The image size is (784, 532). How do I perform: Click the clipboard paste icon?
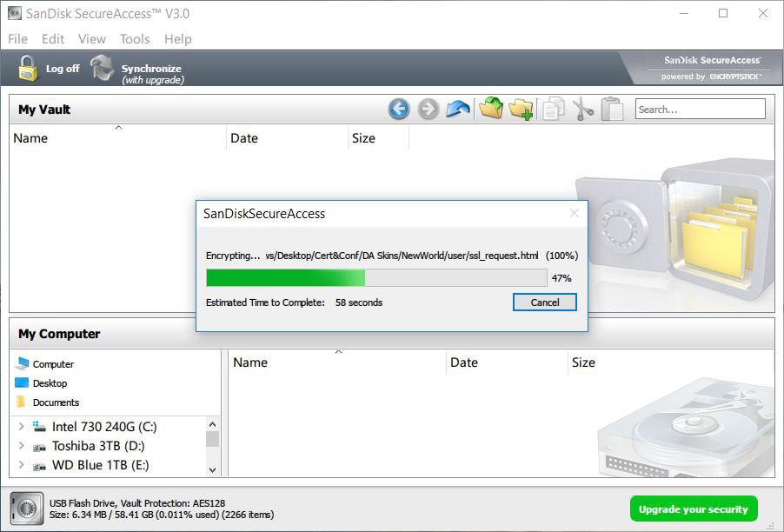(612, 109)
